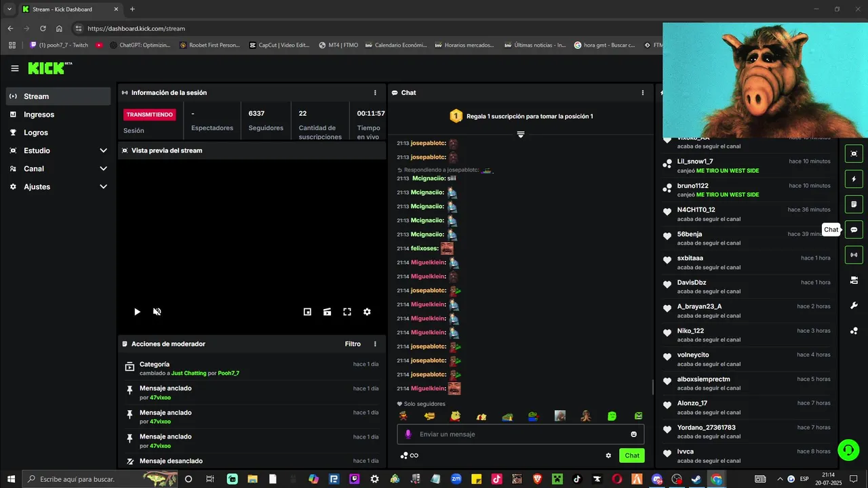Open the three-dot menu of the Chat panel
This screenshot has height=488, width=868.
click(643, 93)
